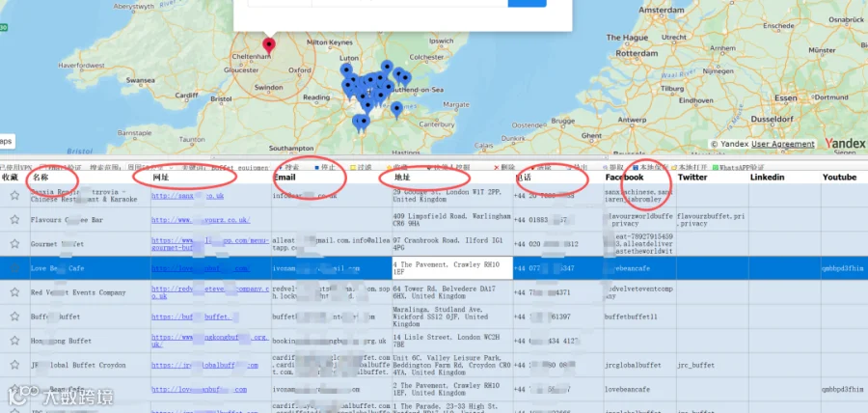Click the 本地保存 local save button
Image resolution: width=868 pixels, height=413 pixels.
tap(650, 167)
